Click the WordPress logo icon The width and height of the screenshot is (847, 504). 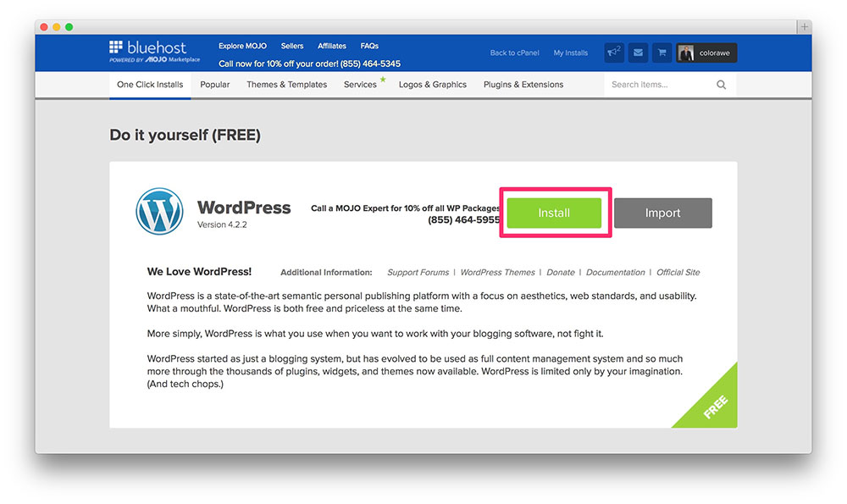(x=159, y=212)
